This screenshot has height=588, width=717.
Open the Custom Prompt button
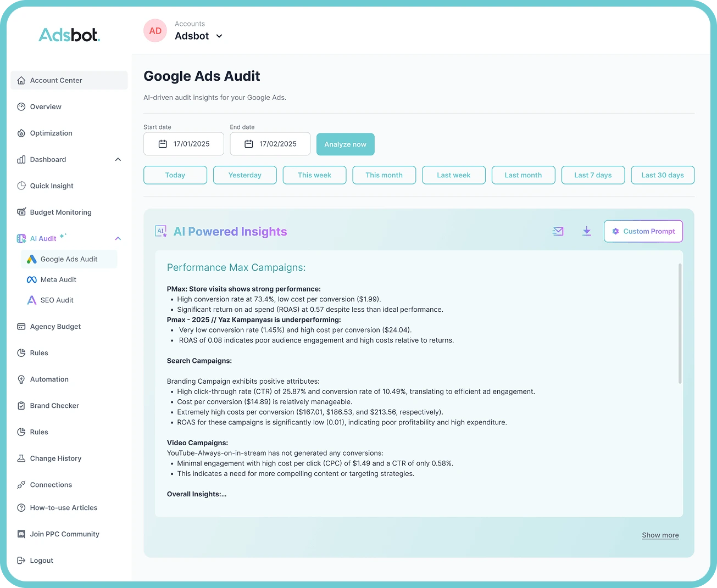643,231
